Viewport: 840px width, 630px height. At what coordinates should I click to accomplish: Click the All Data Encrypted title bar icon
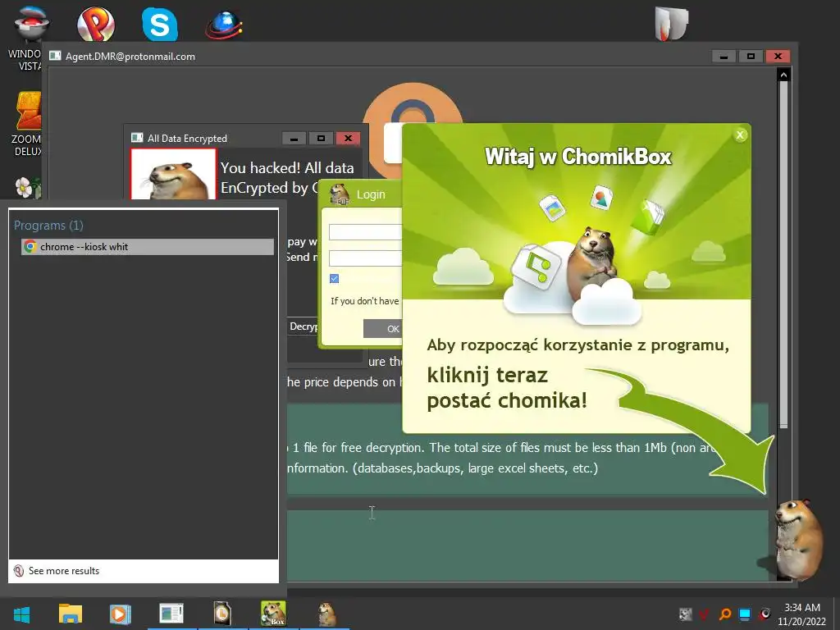(x=137, y=138)
